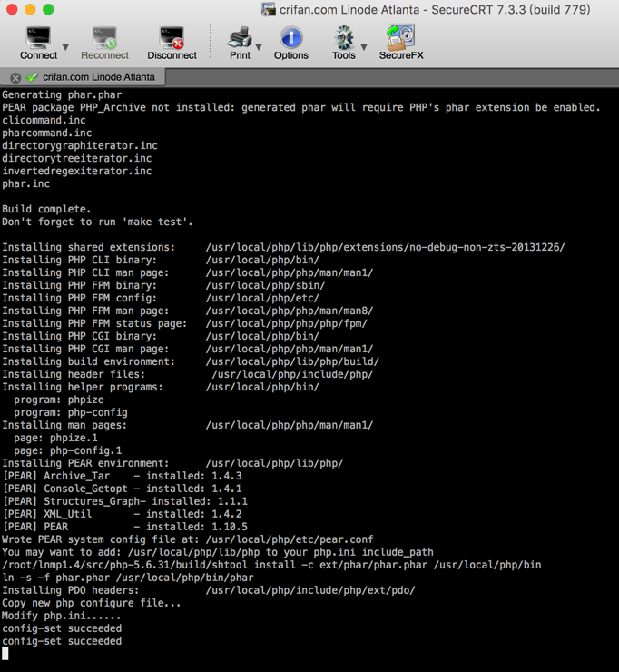Click the yellow minimize window button

coord(30,9)
